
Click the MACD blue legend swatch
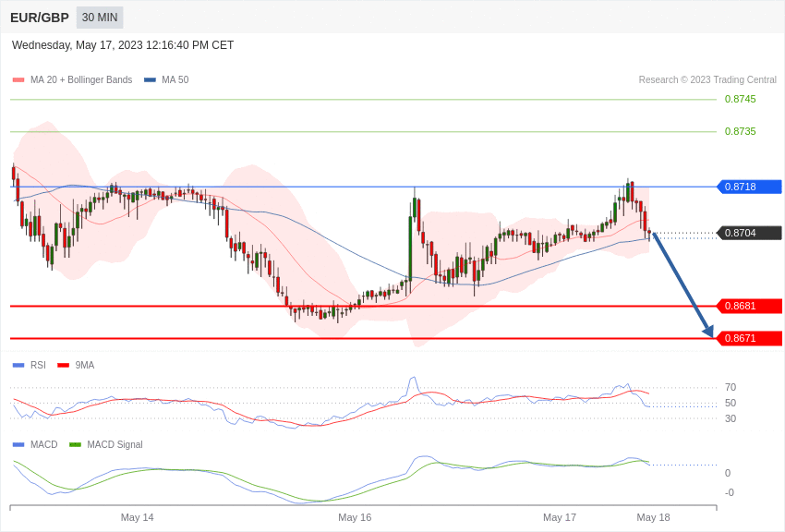18,444
